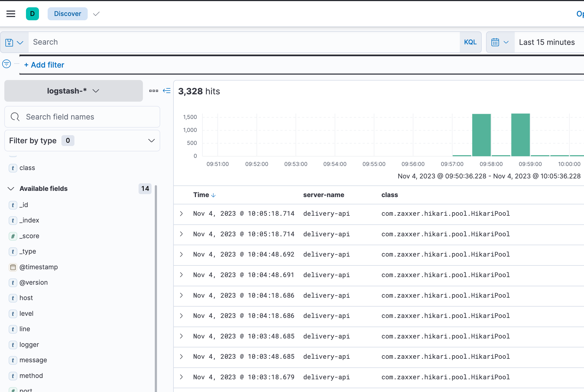This screenshot has width=584, height=392.
Task: Click the Add filter link
Action: (x=44, y=65)
